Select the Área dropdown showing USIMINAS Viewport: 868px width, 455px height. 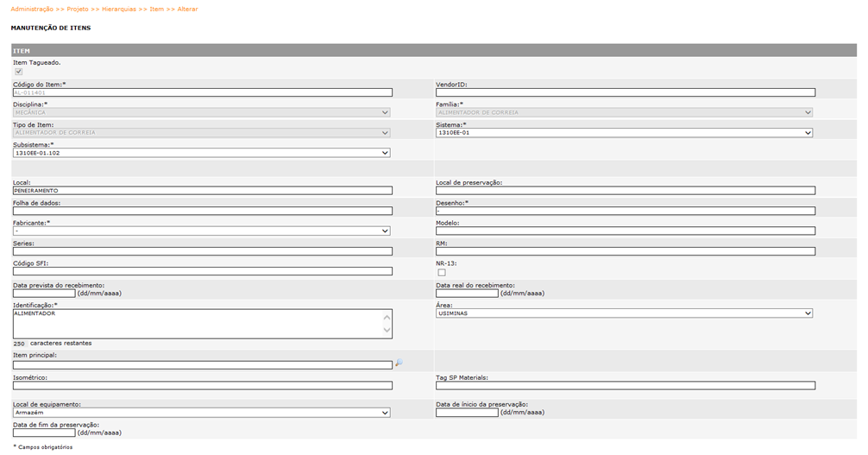(625, 313)
